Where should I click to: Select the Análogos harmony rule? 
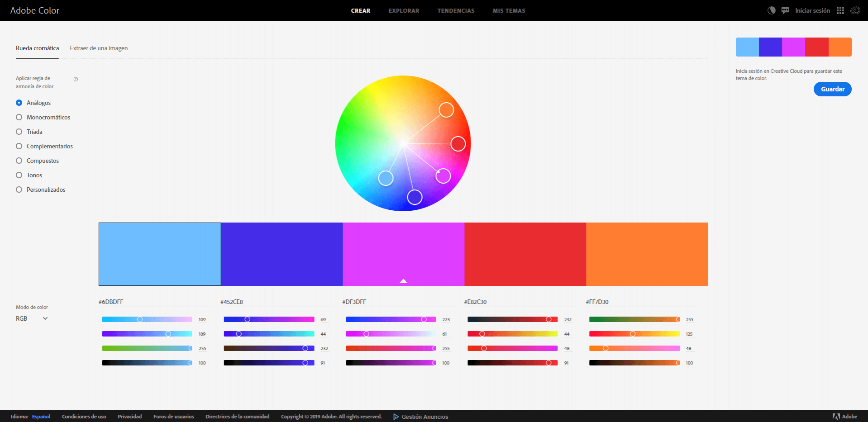pyautogui.click(x=19, y=103)
